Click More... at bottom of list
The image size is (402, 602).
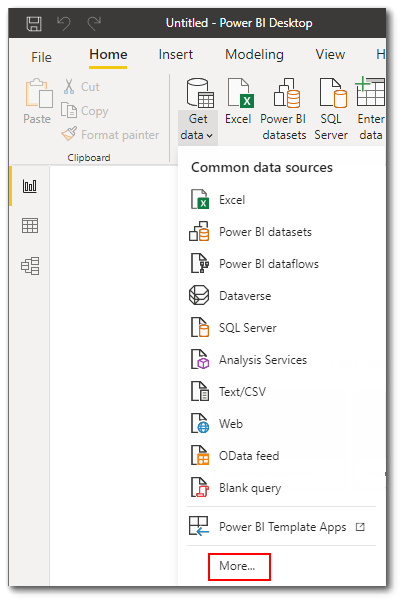[x=237, y=566]
